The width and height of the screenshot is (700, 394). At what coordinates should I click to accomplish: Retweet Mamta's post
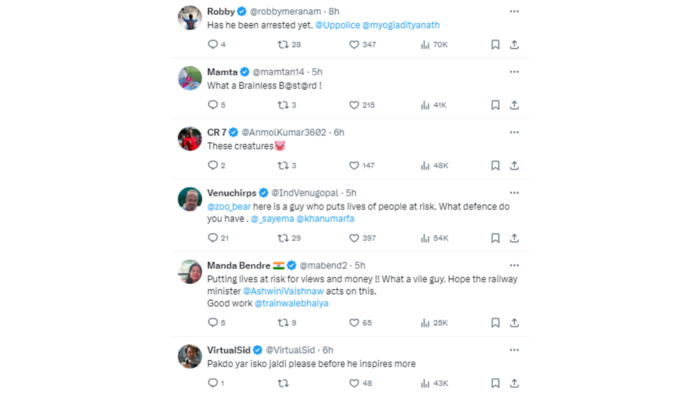coord(283,105)
